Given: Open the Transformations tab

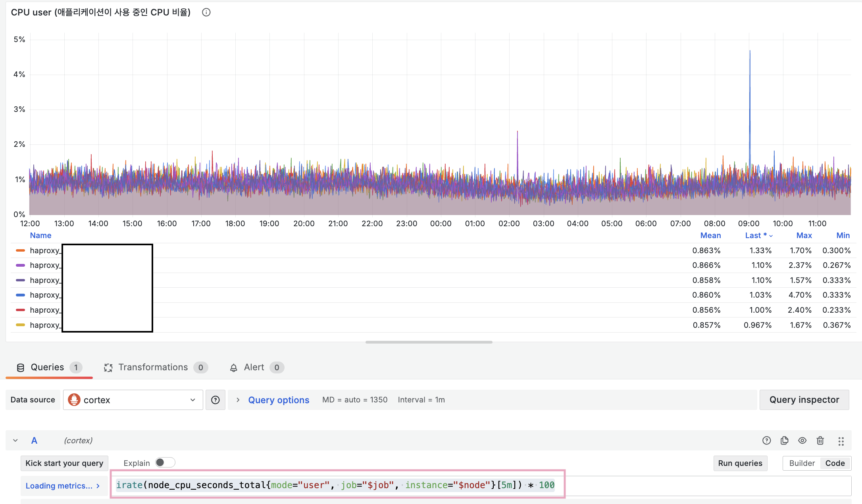Looking at the screenshot, I should 155,367.
